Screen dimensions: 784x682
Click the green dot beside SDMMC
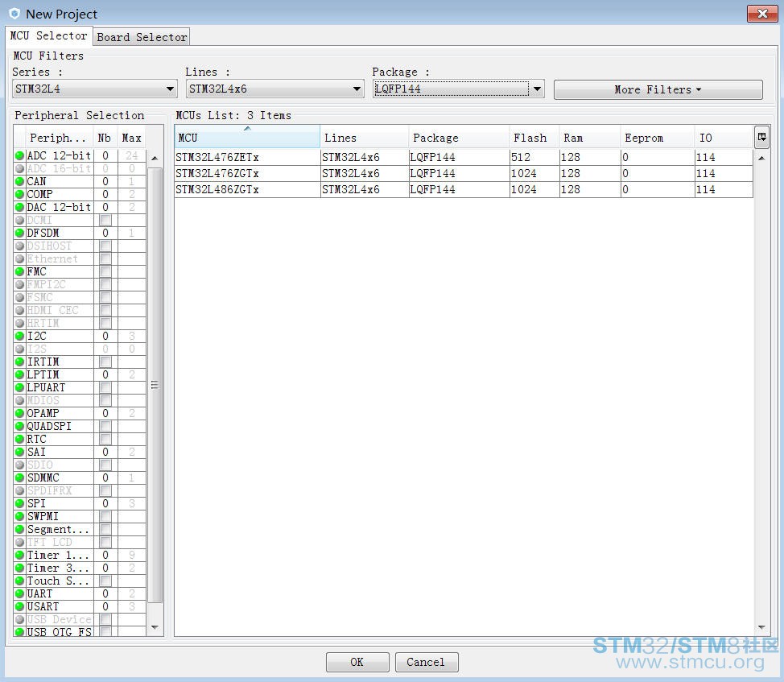pyautogui.click(x=19, y=477)
